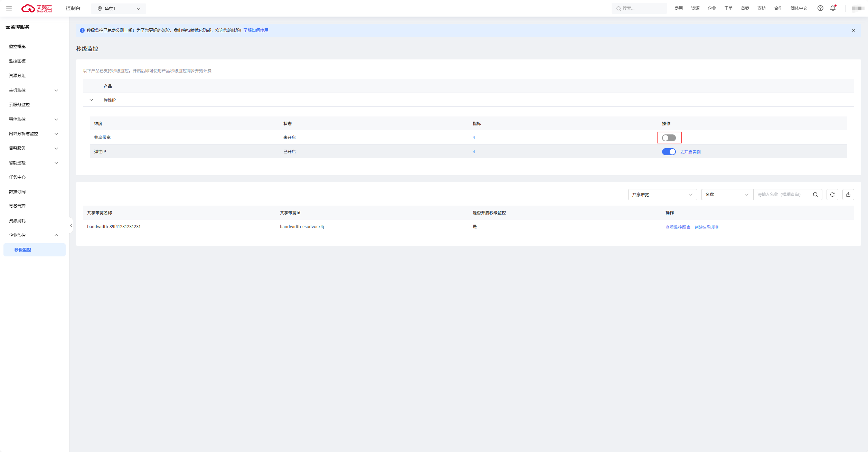Click the export list icon
Image resolution: width=868 pixels, height=452 pixels.
pos(848,195)
